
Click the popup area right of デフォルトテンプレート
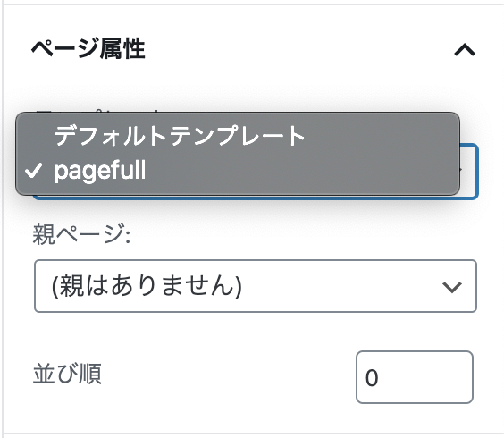(382, 135)
